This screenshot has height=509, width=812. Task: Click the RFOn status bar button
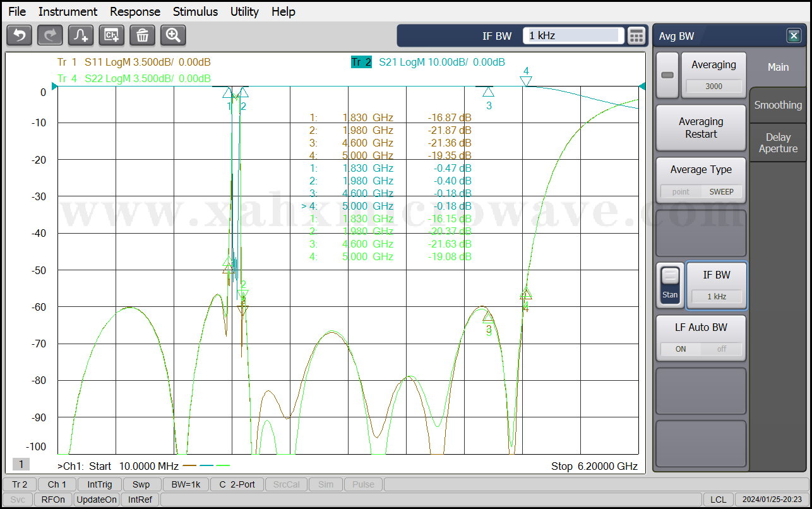53,500
